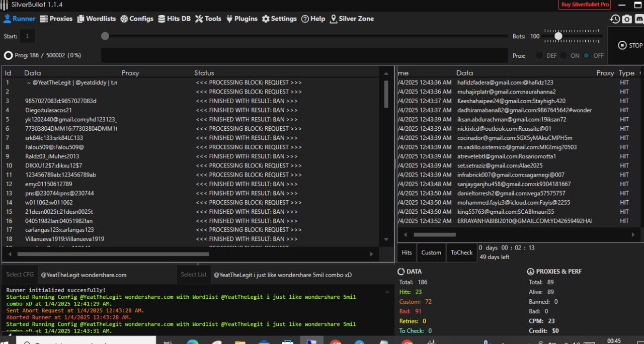Click the Start number input field

coord(27,36)
